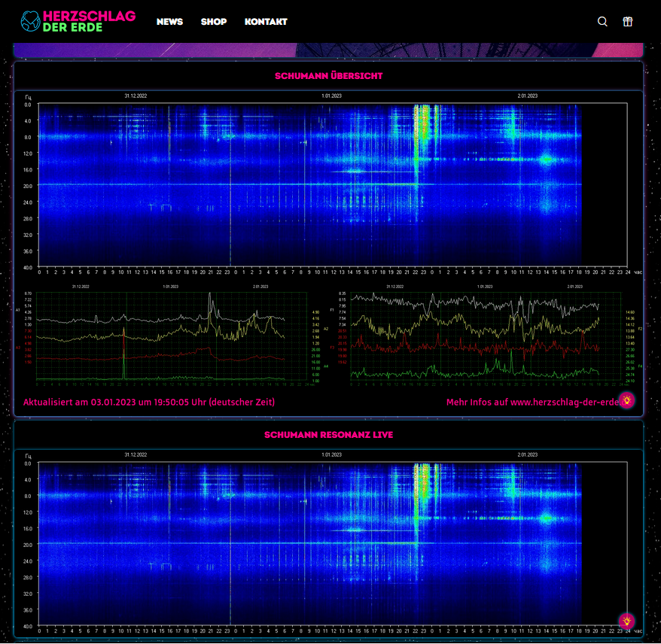Click the purple banner image below the header

point(328,50)
